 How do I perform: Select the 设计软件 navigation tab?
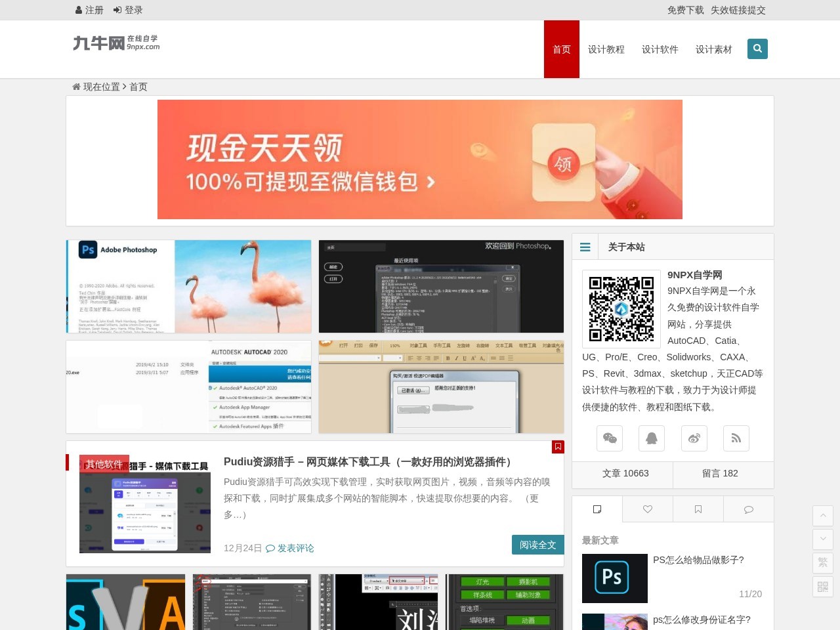660,49
